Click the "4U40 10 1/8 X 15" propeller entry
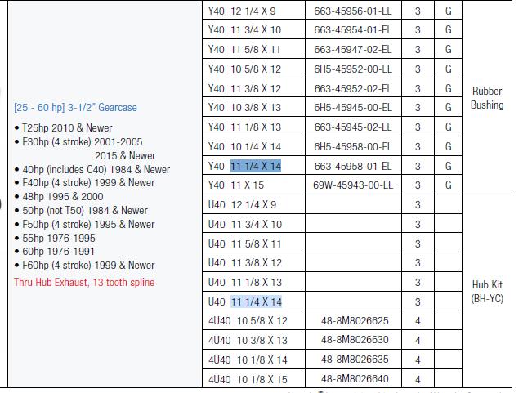The image size is (532, 393). coord(248,379)
